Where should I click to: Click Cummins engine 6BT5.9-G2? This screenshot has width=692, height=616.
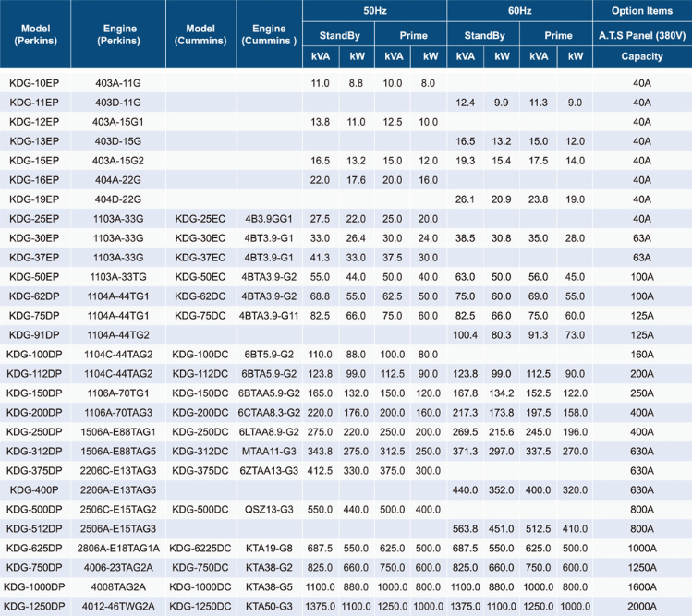tap(269, 355)
